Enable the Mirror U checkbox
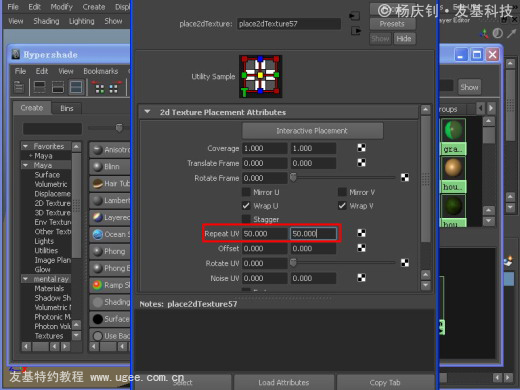This screenshot has width=520, height=390. coord(246,192)
